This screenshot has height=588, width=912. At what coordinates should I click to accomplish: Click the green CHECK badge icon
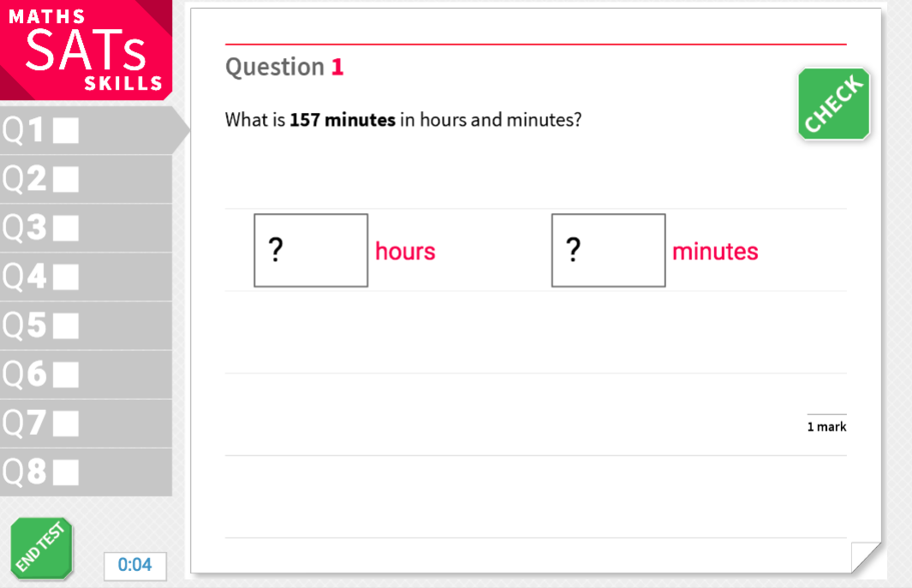pos(833,103)
